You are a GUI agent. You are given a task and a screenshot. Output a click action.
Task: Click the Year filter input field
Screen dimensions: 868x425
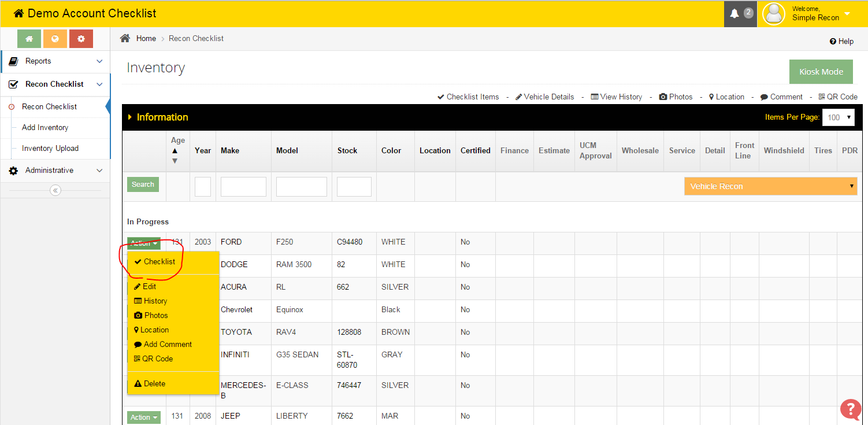[203, 187]
